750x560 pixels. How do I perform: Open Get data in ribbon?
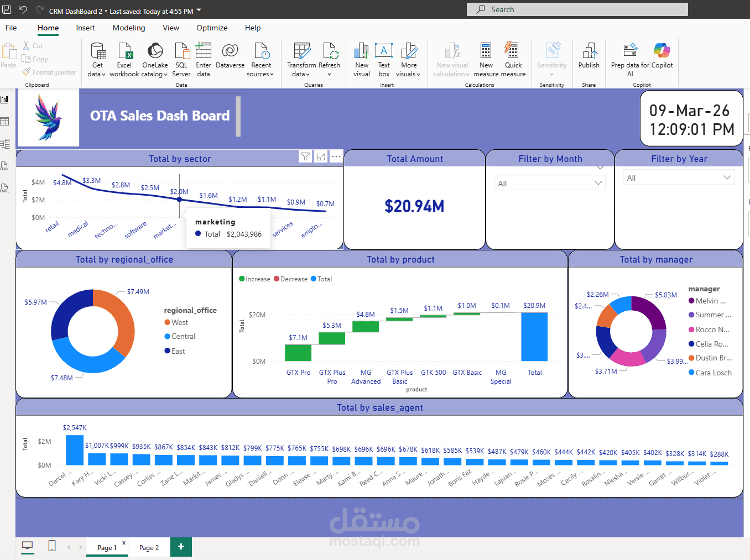point(97,60)
